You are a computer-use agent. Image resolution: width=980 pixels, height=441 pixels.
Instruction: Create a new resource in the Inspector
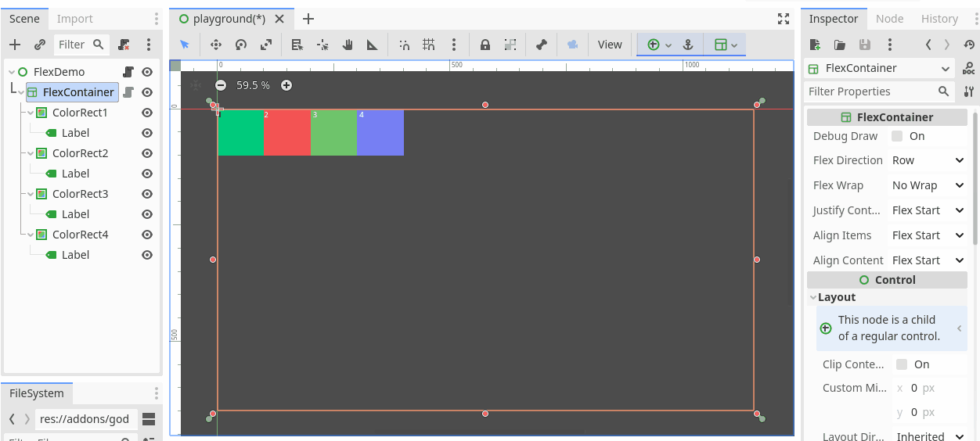[815, 45]
